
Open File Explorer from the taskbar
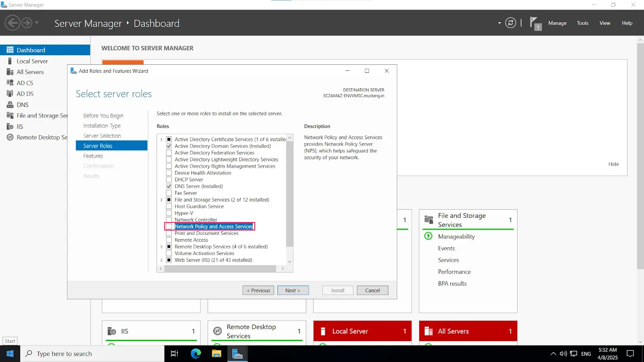(x=217, y=354)
